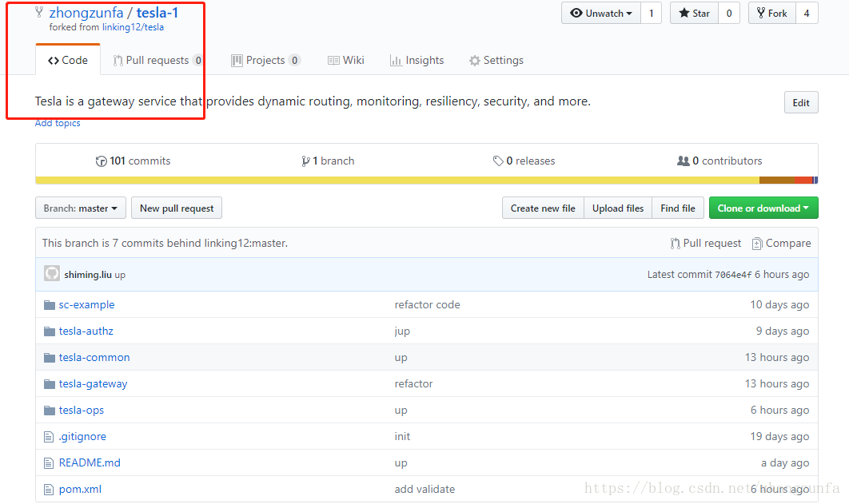Viewport: 849px width, 504px height.
Task: Click the shiming.liu author name
Action: point(88,275)
